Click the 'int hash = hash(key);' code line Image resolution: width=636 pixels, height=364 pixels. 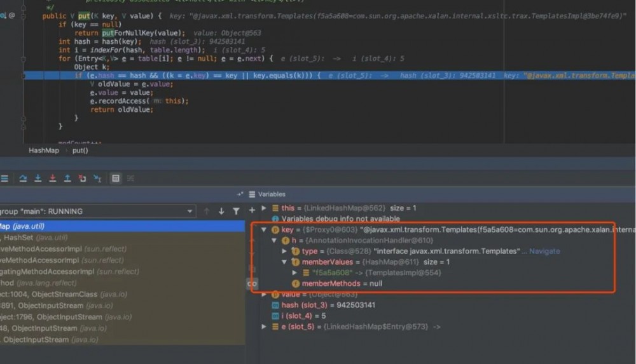100,41
